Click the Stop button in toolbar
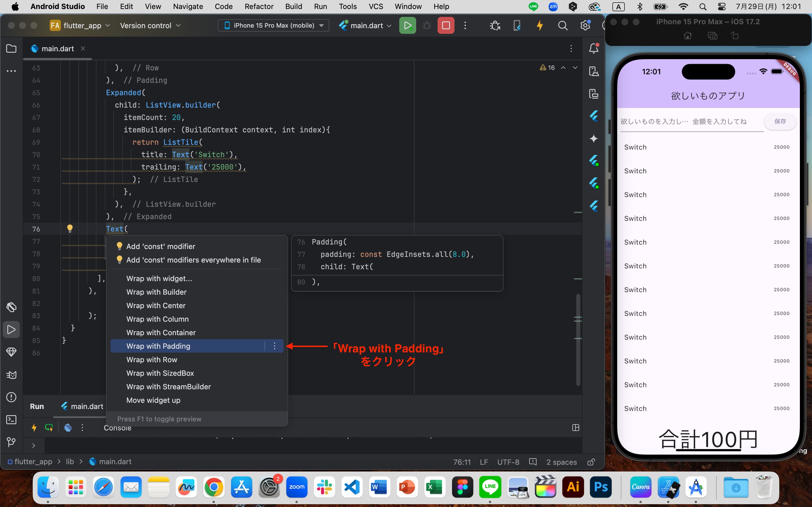 click(x=445, y=25)
